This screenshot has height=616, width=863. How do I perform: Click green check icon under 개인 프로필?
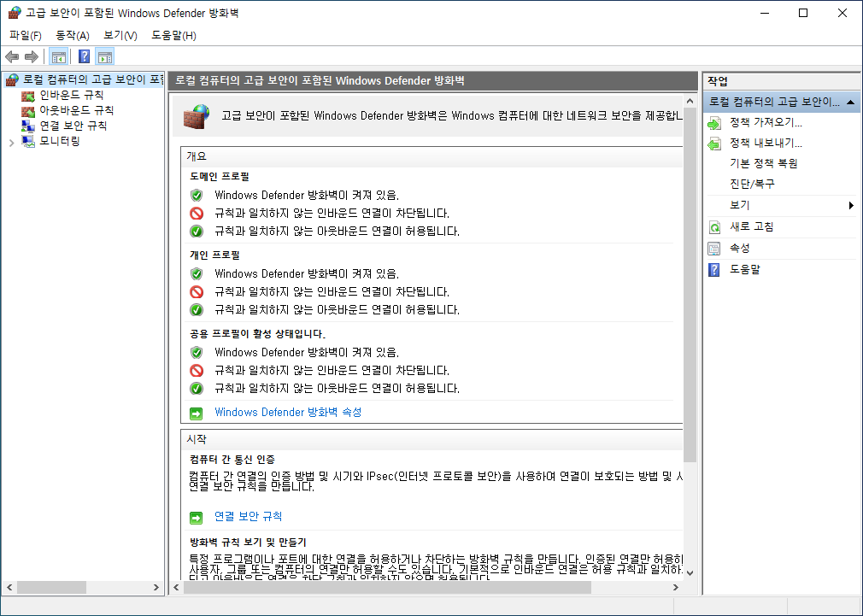click(197, 310)
